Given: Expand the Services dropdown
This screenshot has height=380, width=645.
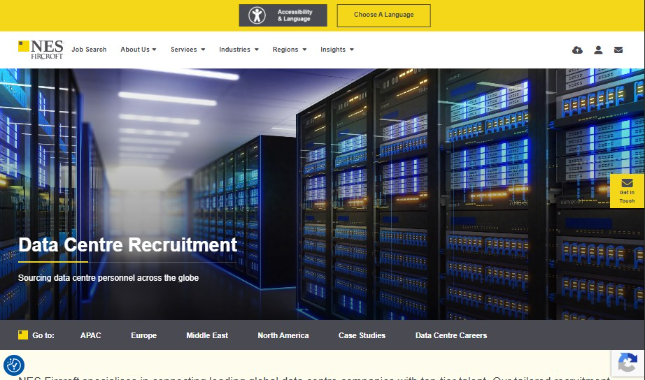Looking at the screenshot, I should tap(188, 49).
